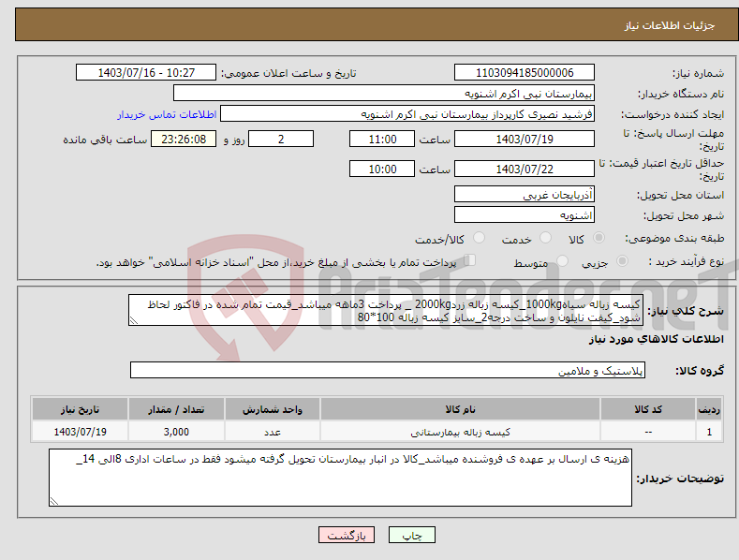Click the واحد شمارش column header
The width and height of the screenshot is (739, 560).
(x=273, y=409)
